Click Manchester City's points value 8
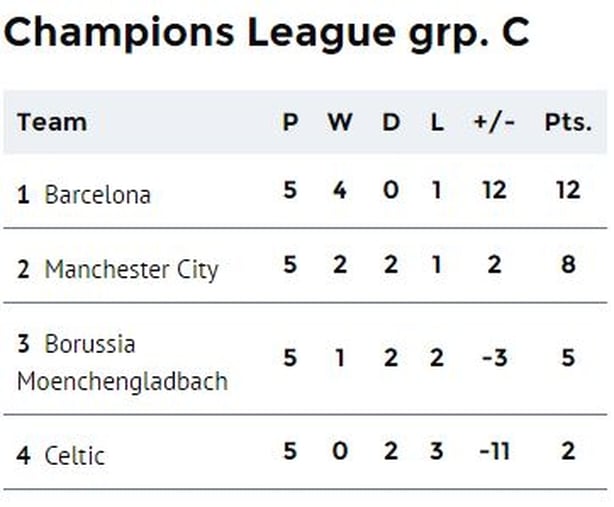 pyautogui.click(x=568, y=265)
